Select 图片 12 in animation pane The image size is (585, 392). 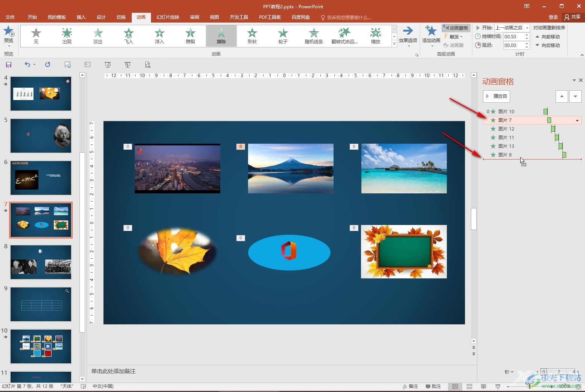[532, 129]
